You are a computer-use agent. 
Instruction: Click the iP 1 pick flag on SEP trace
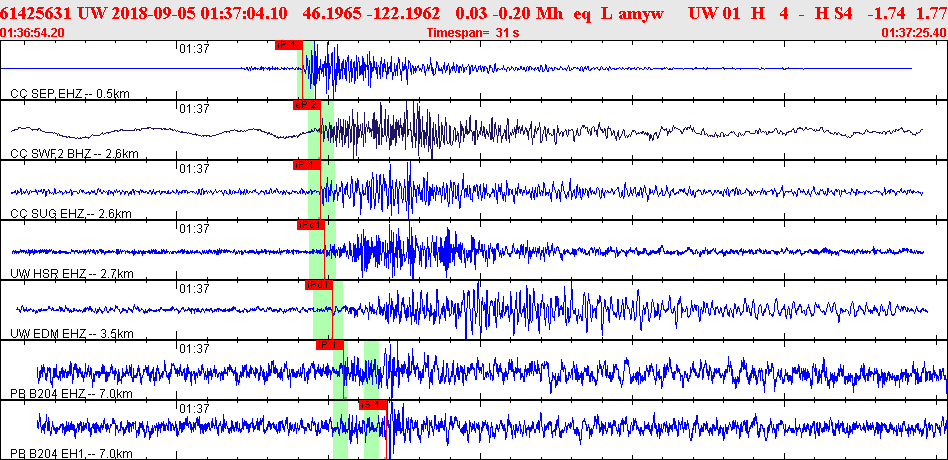[x=287, y=45]
